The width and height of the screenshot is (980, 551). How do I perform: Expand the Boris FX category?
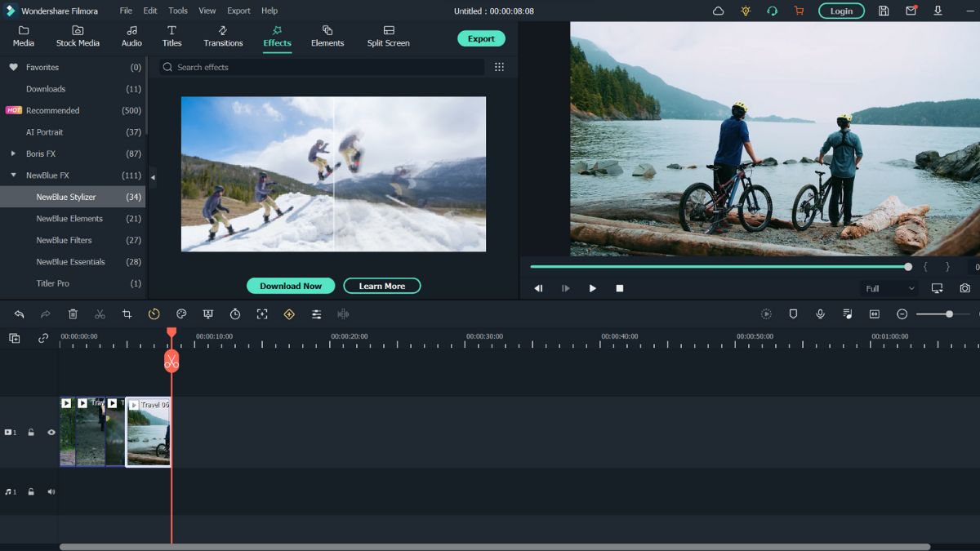pos(12,153)
